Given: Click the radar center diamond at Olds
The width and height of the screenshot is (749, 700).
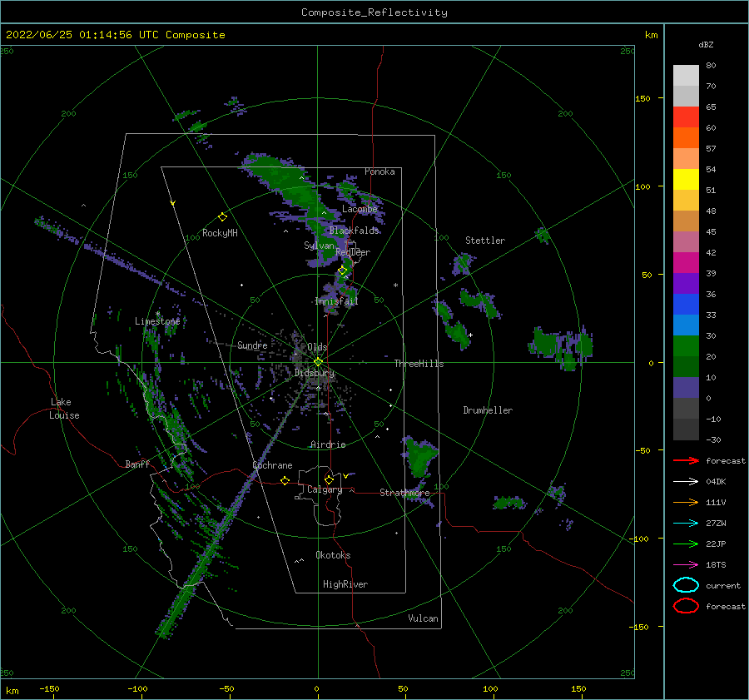Looking at the screenshot, I should click(318, 362).
